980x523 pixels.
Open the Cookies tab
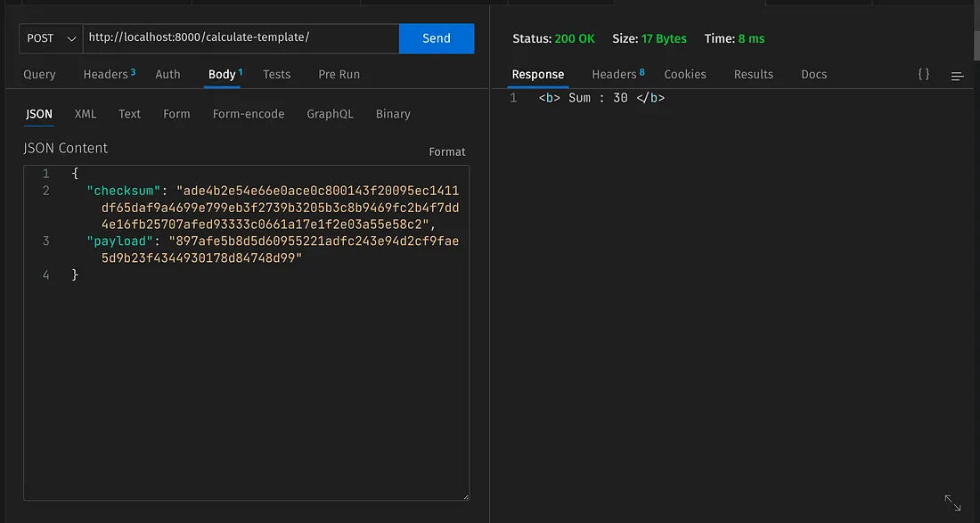click(685, 74)
